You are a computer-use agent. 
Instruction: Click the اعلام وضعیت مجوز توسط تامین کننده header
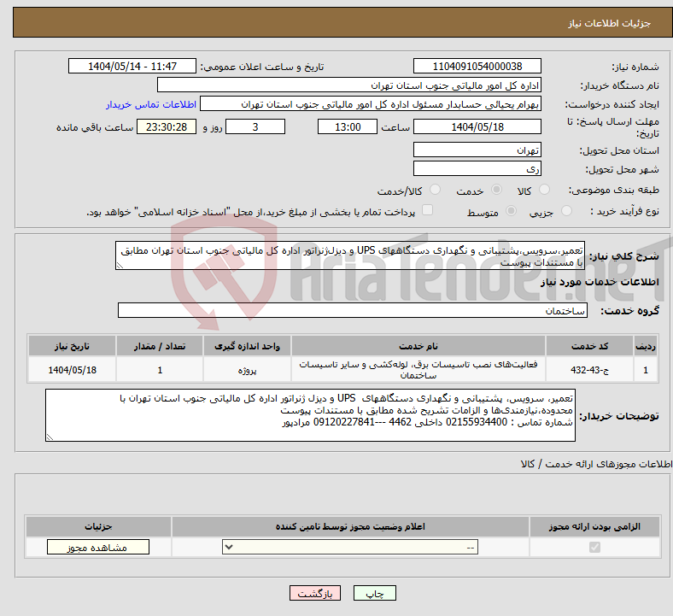coord(350,526)
